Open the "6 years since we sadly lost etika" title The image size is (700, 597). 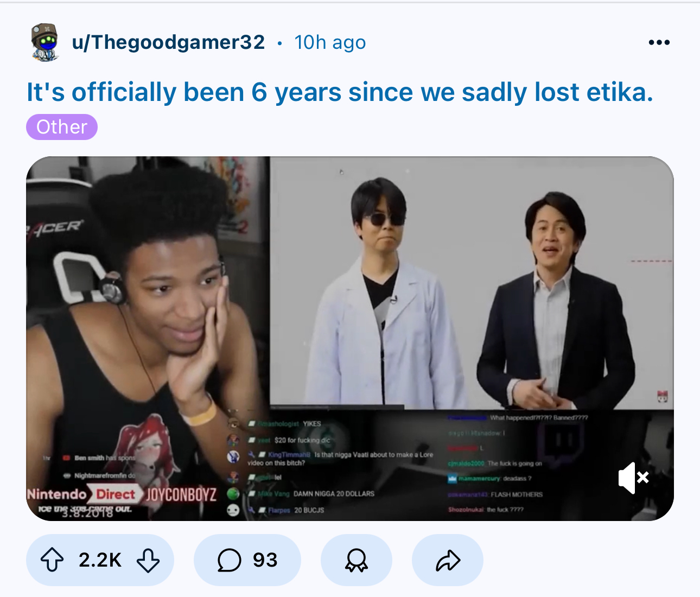(340, 92)
